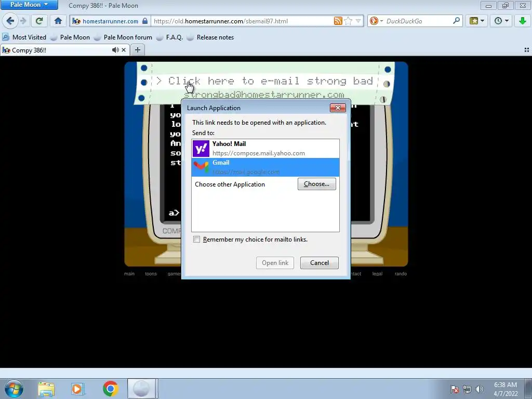532x399 pixels.
Task: Click the rando link in page footer
Action: pos(401,273)
